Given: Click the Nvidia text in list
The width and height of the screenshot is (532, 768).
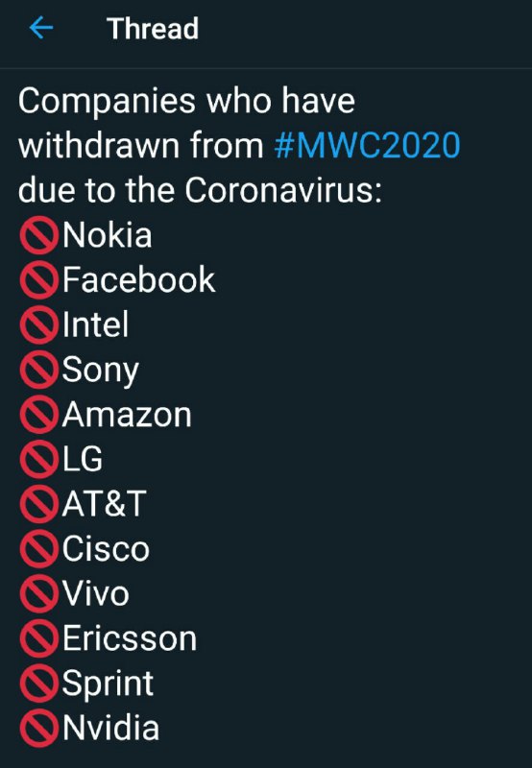Looking at the screenshot, I should point(111,729).
